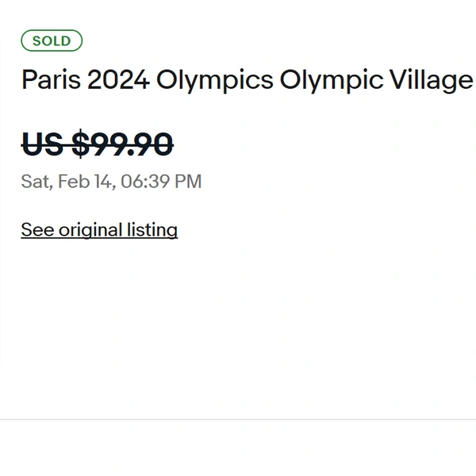Click the horizontal divider line below the listing
Image resolution: width=476 pixels, height=476 pixels.
(238, 419)
